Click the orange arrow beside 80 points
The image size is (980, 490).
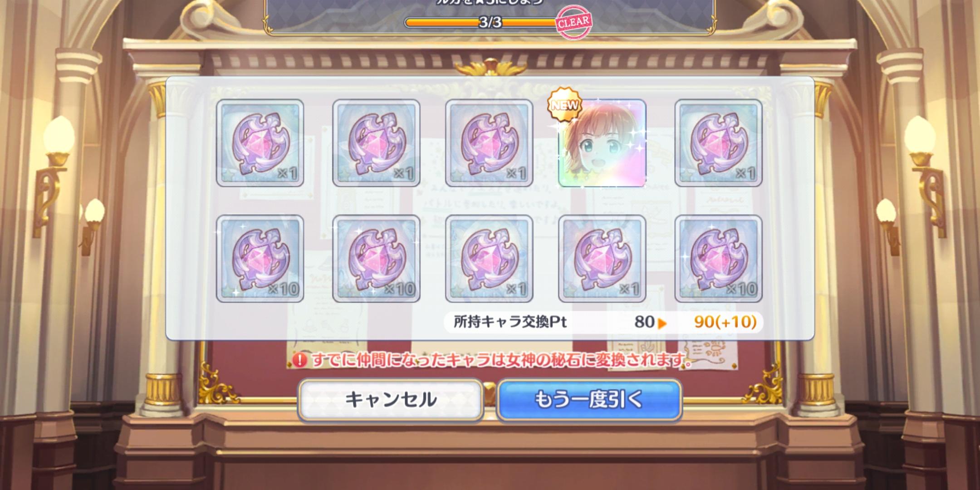(662, 323)
